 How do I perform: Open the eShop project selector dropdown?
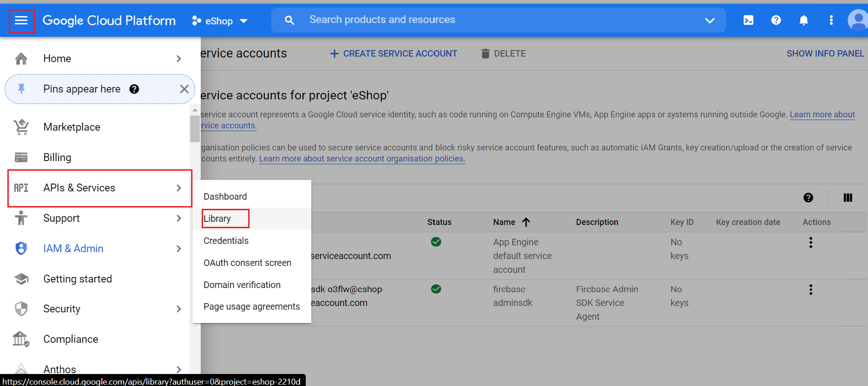[220, 21]
